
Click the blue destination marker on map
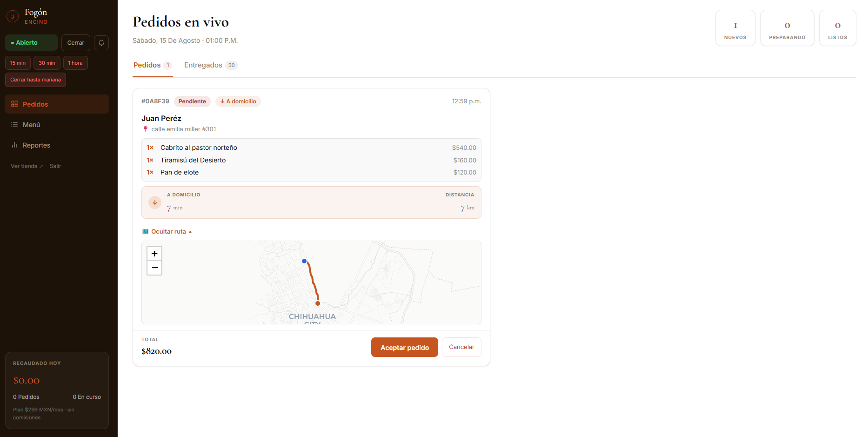point(304,261)
